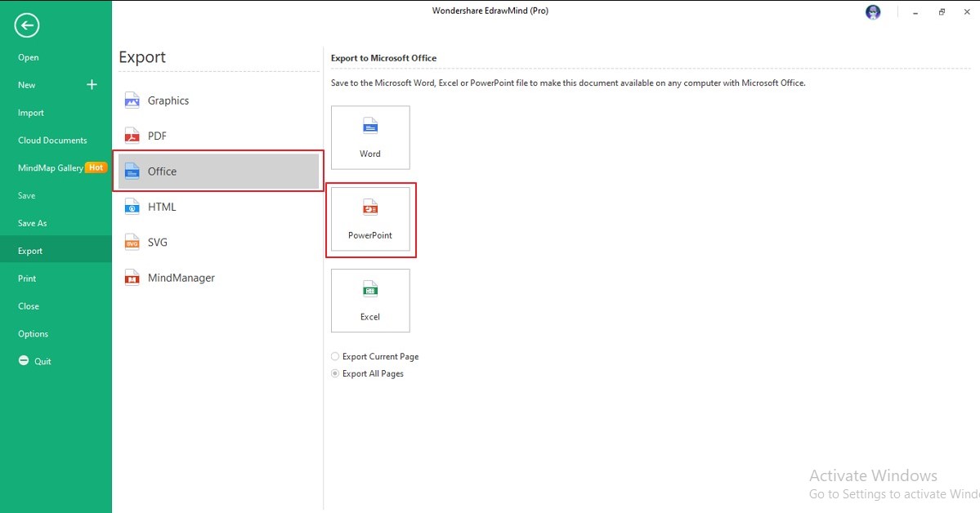Select the PDF export category label
Screen dimensions: 980x513
coord(157,136)
